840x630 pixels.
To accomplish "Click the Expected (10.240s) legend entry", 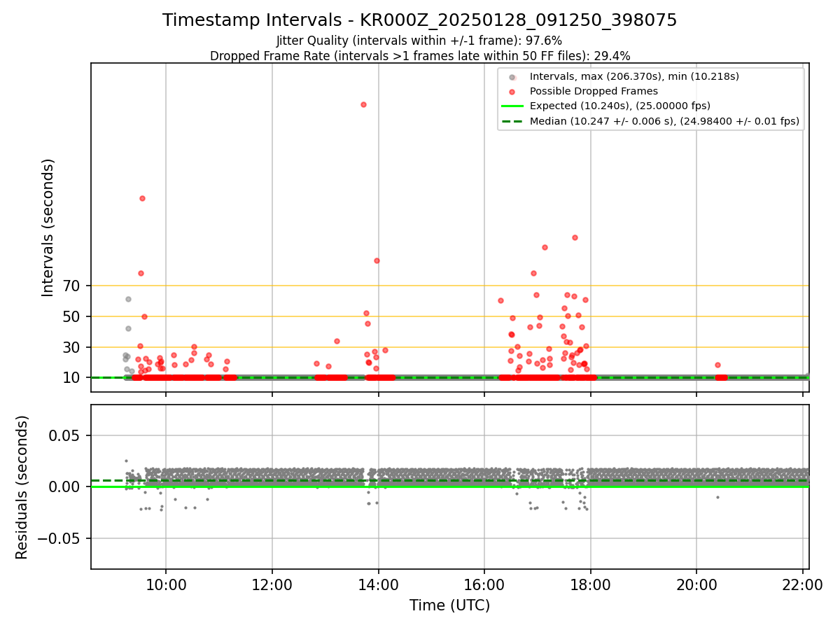I will pyautogui.click(x=620, y=106).
